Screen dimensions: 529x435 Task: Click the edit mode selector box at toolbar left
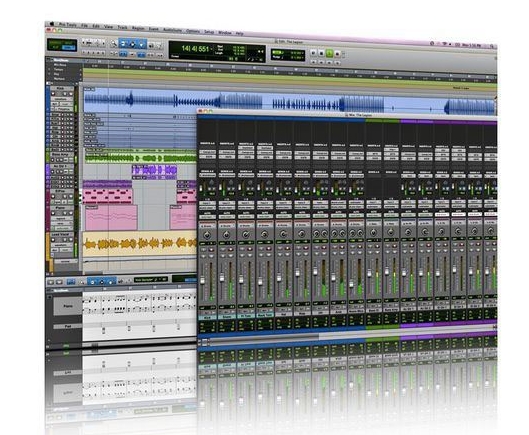[62, 45]
